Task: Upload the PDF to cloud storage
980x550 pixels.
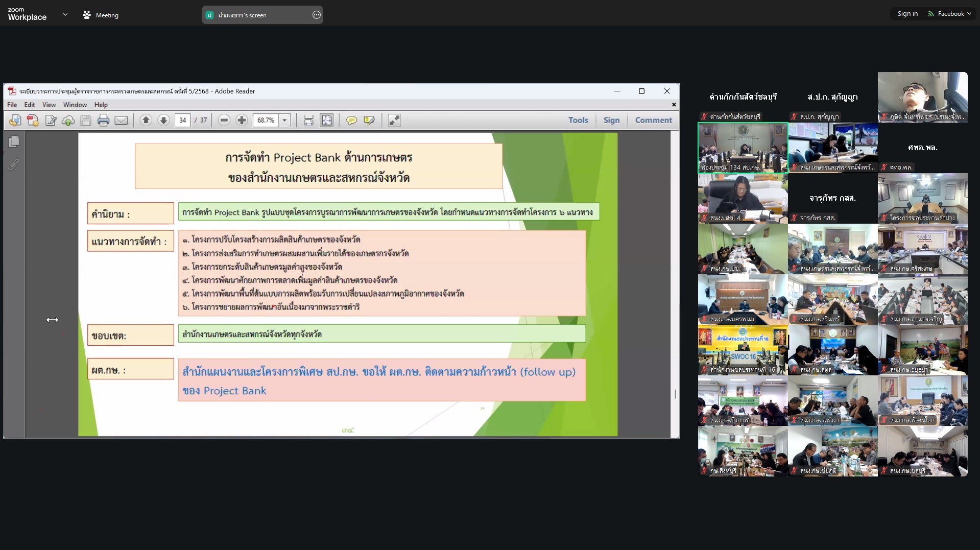Action: (68, 121)
